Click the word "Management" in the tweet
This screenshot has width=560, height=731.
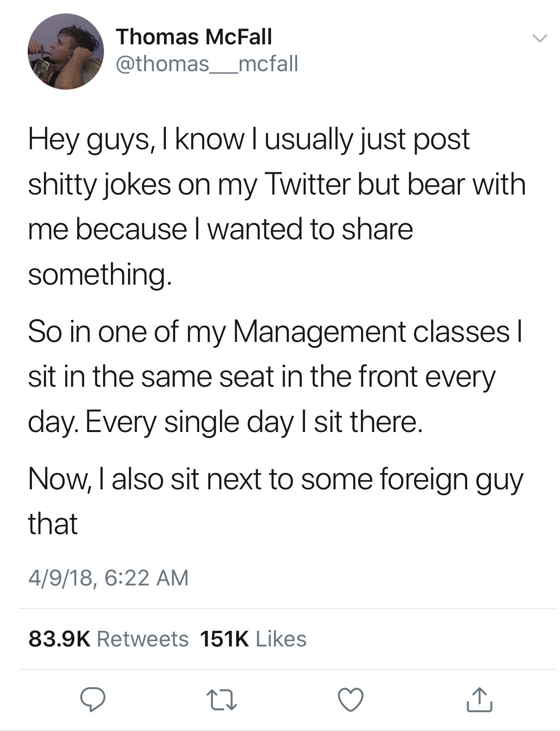(319, 332)
